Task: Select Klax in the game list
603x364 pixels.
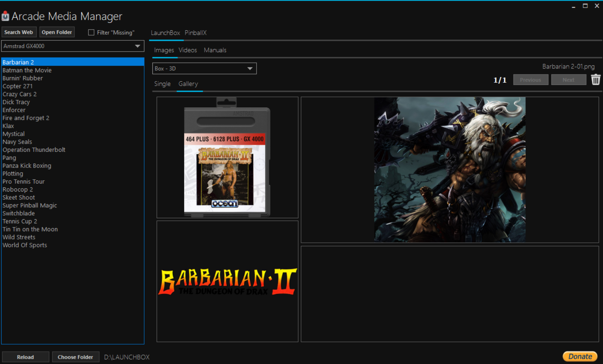Action: (x=73, y=126)
